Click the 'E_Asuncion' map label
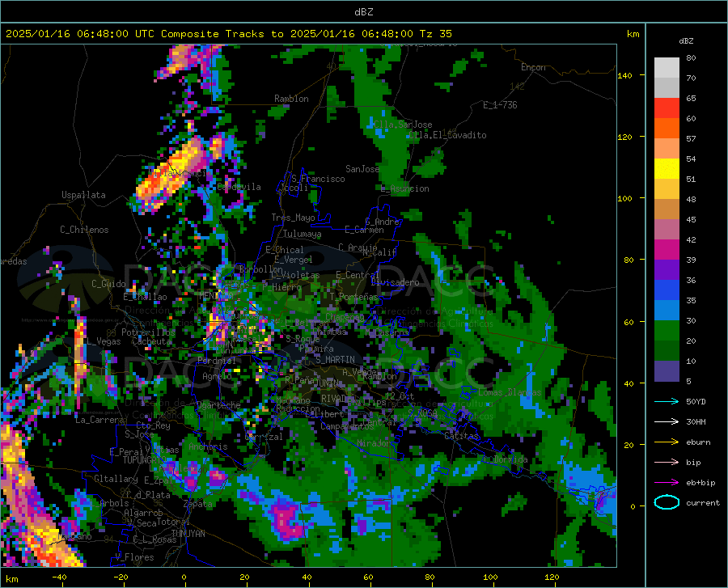728x588 pixels. [405, 188]
